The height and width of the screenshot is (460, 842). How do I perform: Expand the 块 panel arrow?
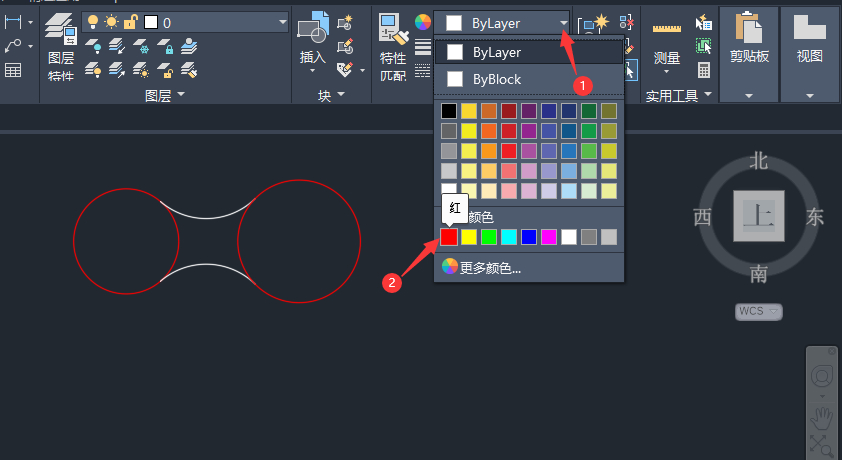click(341, 94)
